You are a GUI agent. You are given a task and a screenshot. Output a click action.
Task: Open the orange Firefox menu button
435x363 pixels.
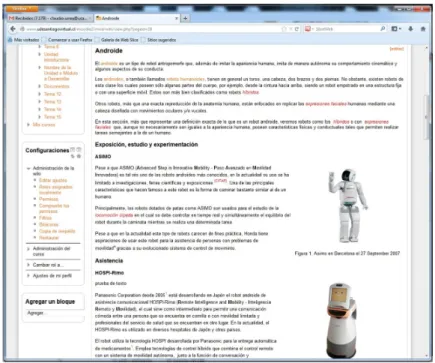pyautogui.click(x=22, y=8)
